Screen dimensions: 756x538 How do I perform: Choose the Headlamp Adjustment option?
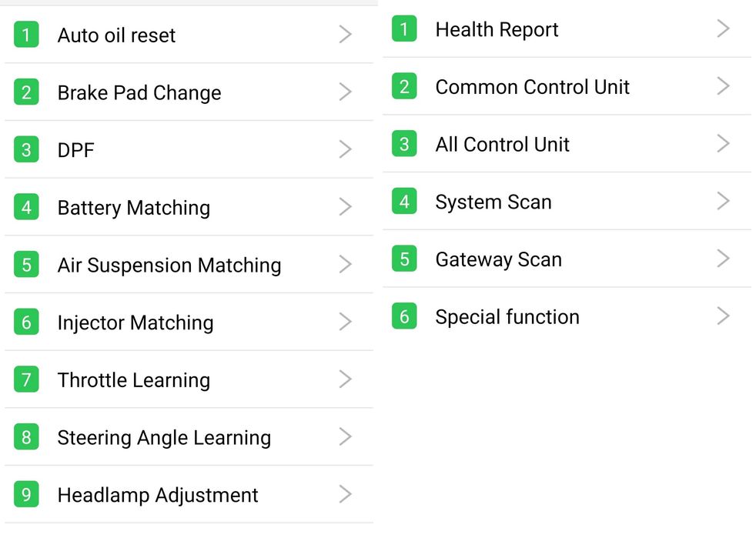pos(158,495)
